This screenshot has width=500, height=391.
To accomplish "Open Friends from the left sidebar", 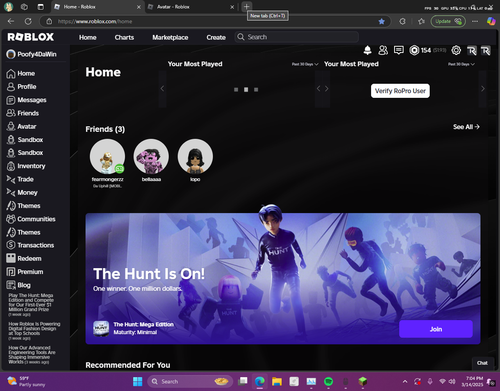I will tap(23, 113).
